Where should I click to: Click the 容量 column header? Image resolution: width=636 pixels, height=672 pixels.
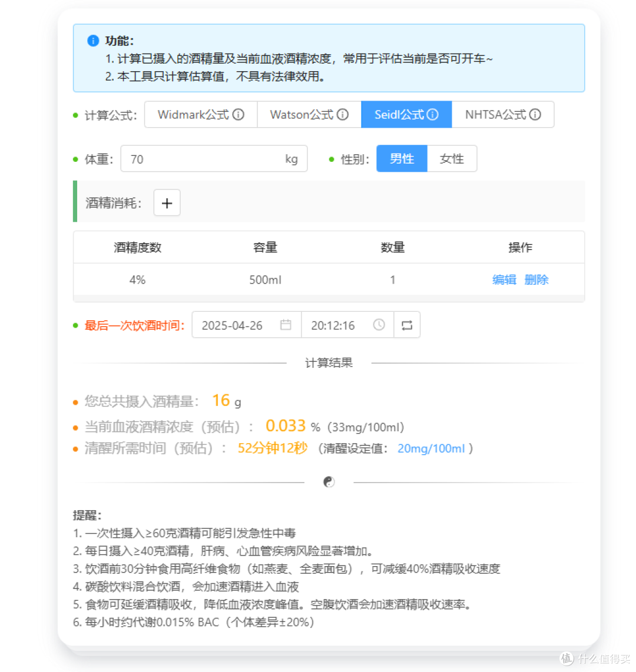(x=265, y=247)
